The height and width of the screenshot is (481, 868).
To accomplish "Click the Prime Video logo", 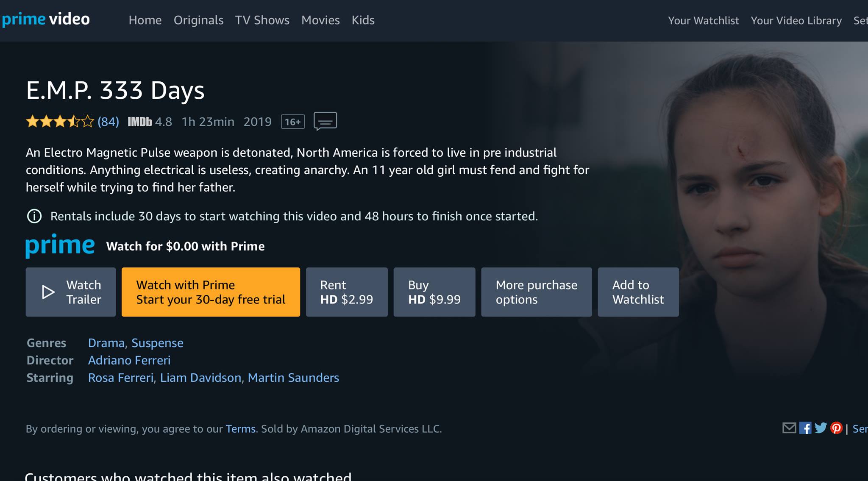I will [45, 19].
